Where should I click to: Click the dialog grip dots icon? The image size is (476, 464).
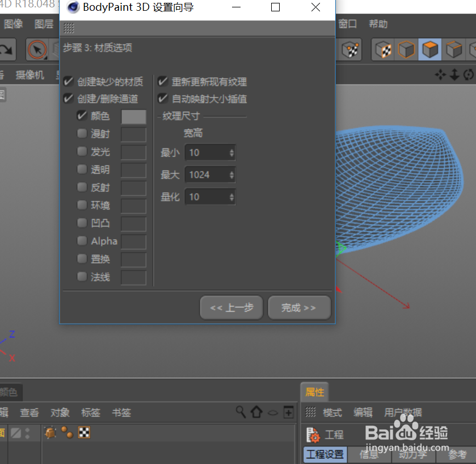coord(69,28)
